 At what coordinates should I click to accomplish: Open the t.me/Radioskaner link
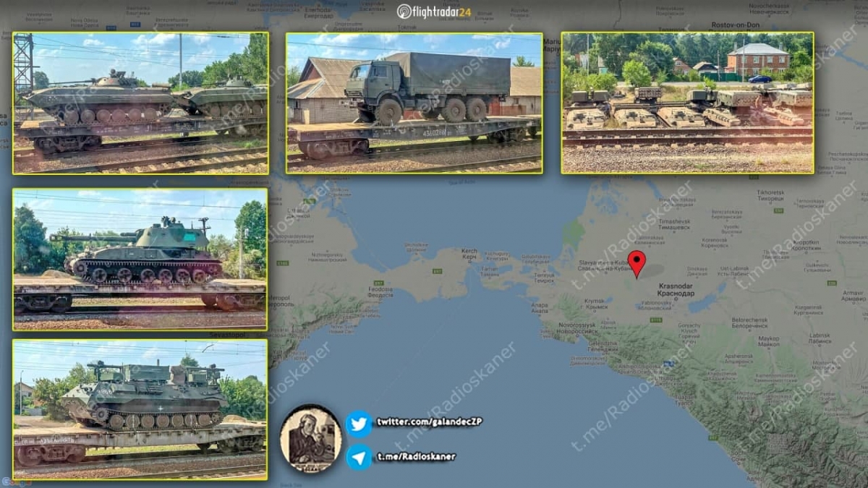pyautogui.click(x=415, y=457)
